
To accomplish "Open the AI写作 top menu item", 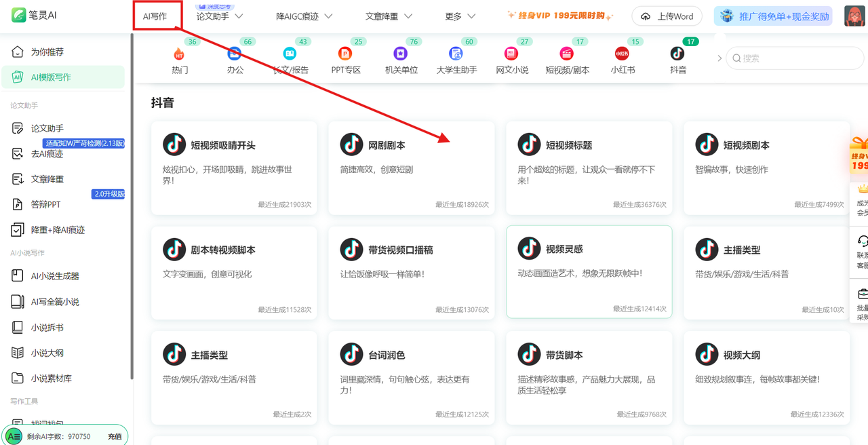I will pos(155,16).
